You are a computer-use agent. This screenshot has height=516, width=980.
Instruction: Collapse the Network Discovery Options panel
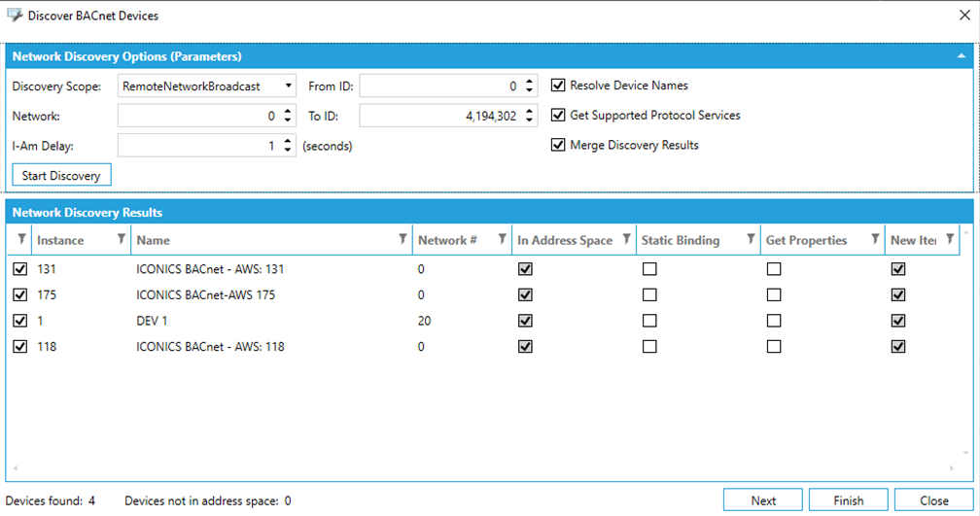tap(961, 56)
